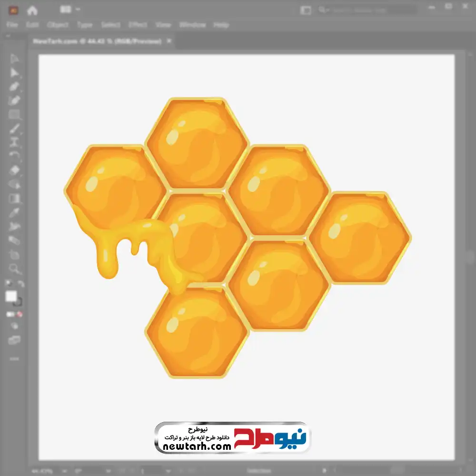Image resolution: width=476 pixels, height=476 pixels.
Task: Select the Selection tool arrow
Action: click(15, 59)
